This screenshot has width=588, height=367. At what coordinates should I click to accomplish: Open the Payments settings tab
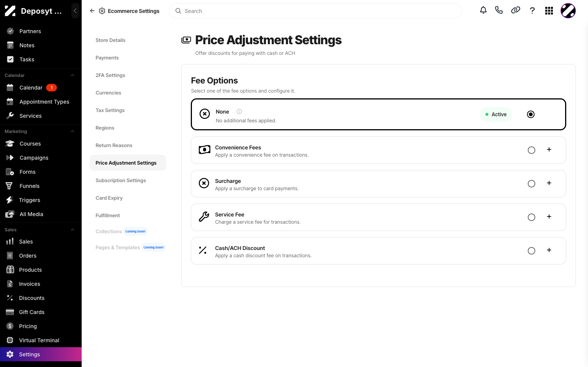(x=107, y=58)
